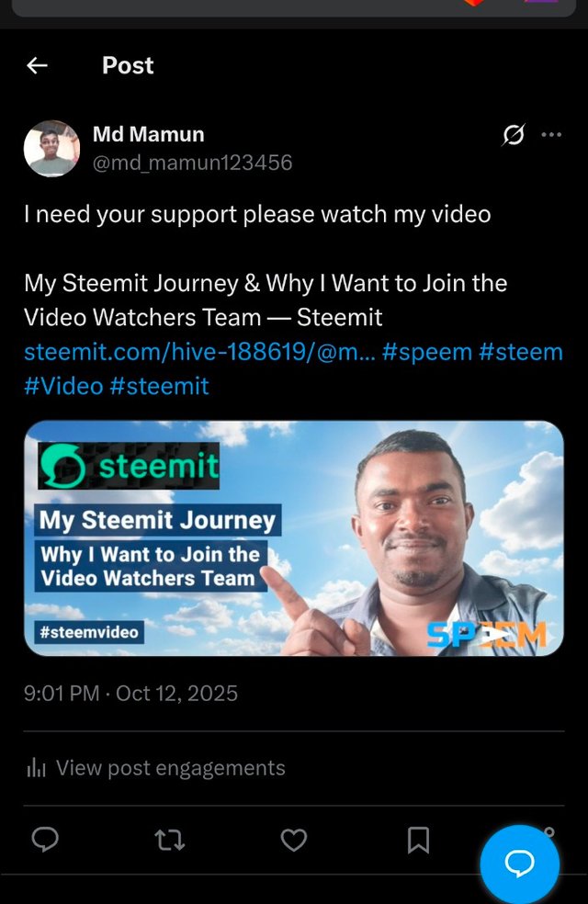Image resolution: width=588 pixels, height=904 pixels.
Task: Open the #steem hashtag
Action: click(521, 352)
